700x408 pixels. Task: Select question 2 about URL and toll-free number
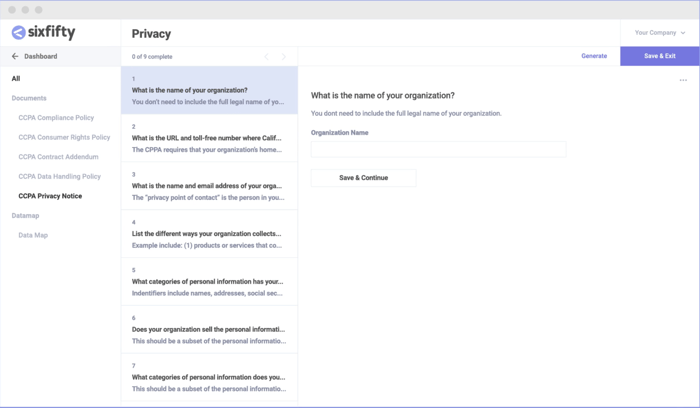point(209,138)
